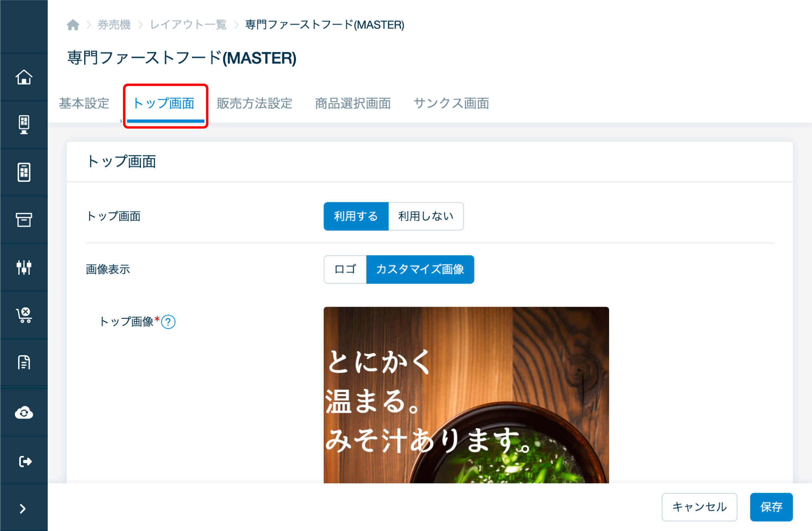Open the document report sidebar icon

(24, 362)
